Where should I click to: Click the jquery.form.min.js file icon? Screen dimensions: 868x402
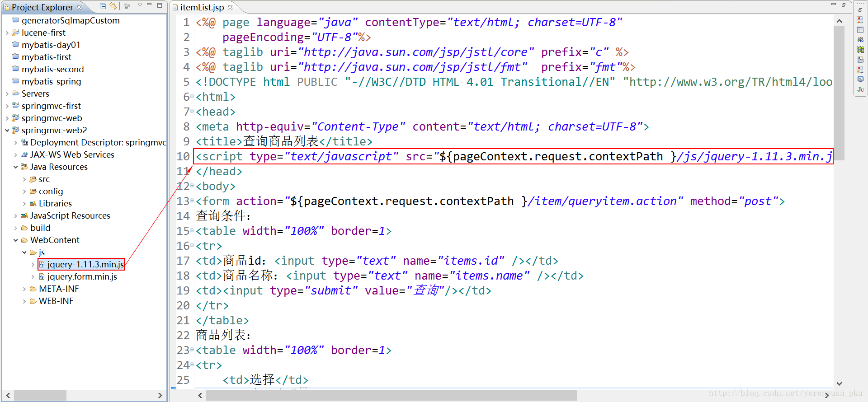[42, 276]
